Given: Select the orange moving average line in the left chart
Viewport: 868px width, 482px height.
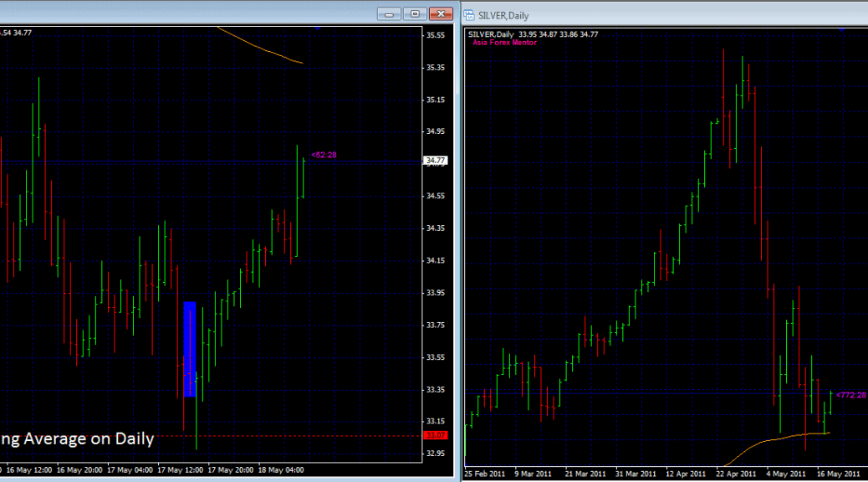Looking at the screenshot, I should pos(260,46).
